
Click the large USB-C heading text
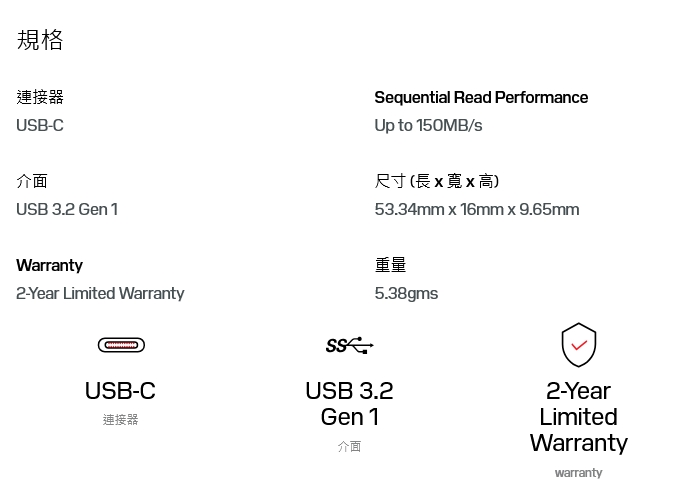(x=121, y=391)
